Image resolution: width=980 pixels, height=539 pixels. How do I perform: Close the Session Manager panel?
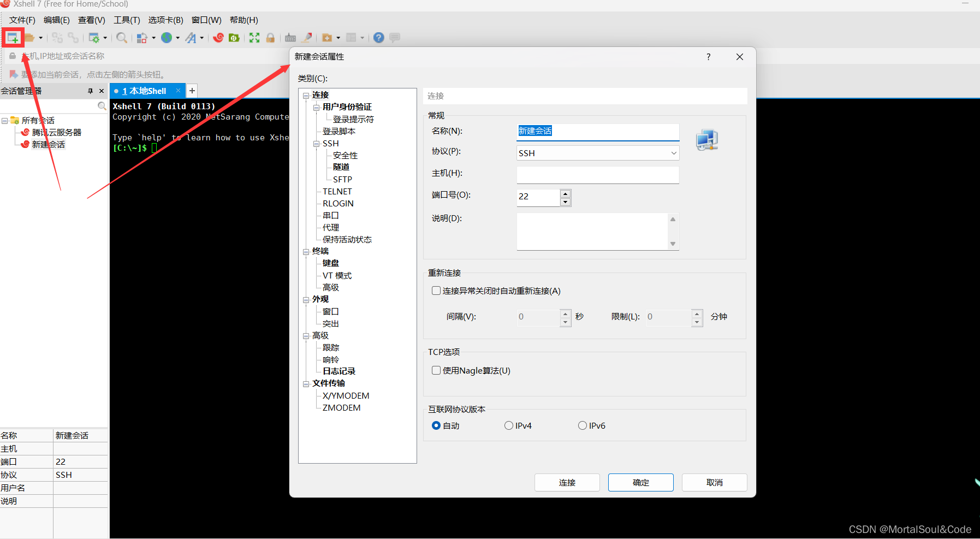(x=102, y=91)
